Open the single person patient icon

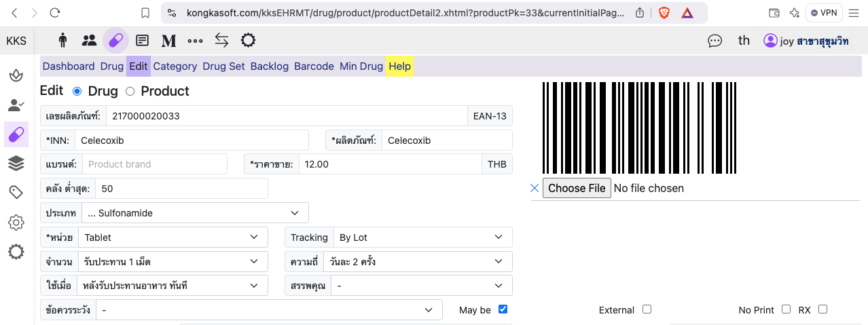click(x=63, y=41)
